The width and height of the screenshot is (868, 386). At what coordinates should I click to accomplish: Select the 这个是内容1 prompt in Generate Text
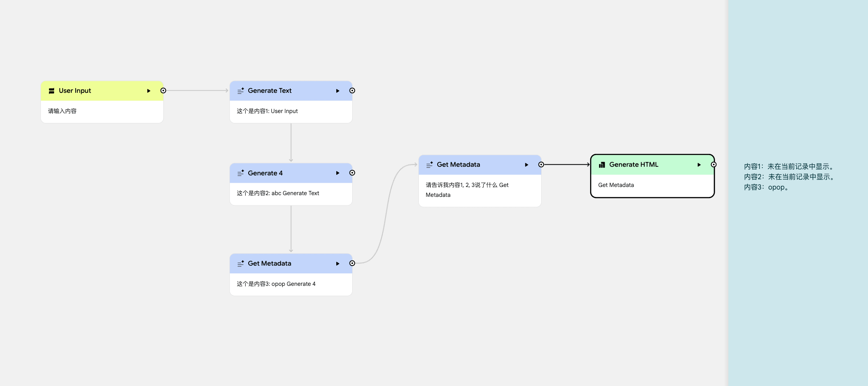click(x=267, y=111)
